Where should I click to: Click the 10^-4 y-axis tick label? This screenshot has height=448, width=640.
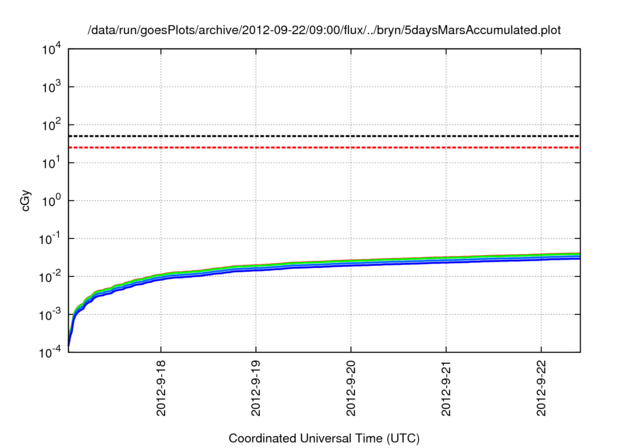coord(49,352)
